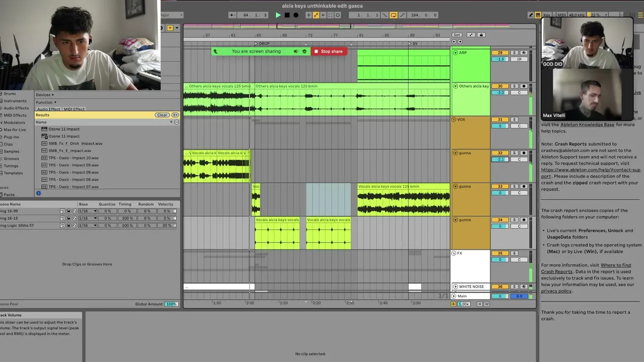The height and width of the screenshot is (362, 644).
Task: Select the Draw Mode pencil icon
Action: [x=531, y=15]
